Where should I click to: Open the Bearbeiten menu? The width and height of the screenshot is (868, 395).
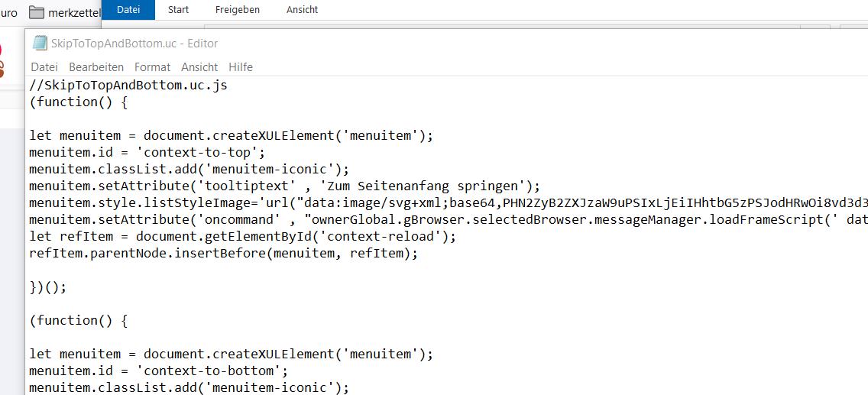point(96,67)
